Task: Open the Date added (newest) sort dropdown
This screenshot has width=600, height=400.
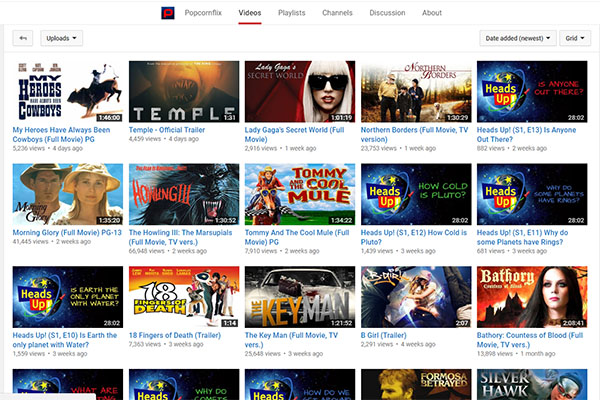Action: (x=518, y=38)
